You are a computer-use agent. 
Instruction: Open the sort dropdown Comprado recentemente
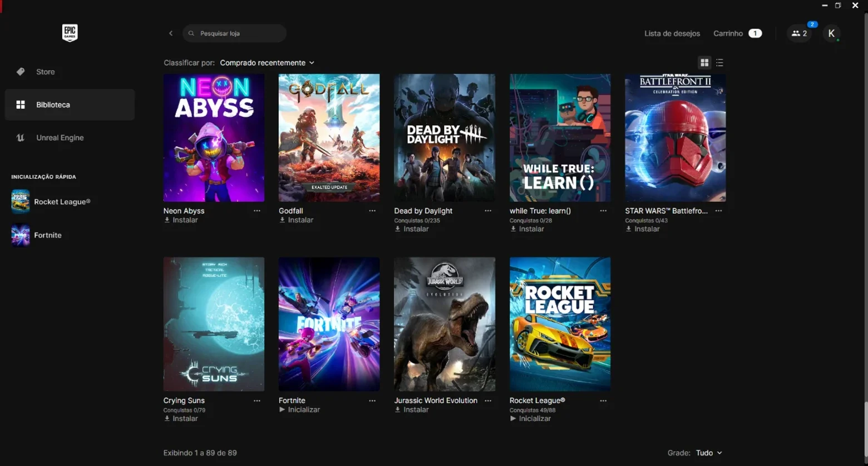[267, 63]
